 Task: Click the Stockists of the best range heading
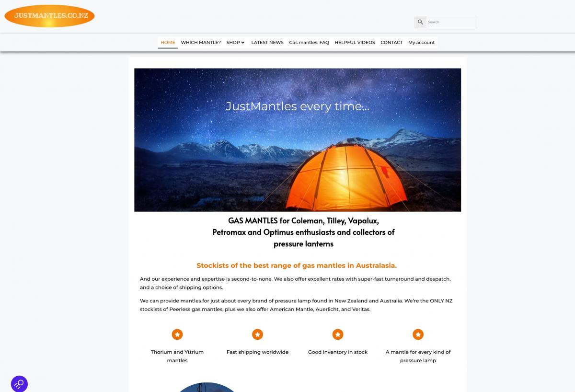pyautogui.click(x=297, y=265)
